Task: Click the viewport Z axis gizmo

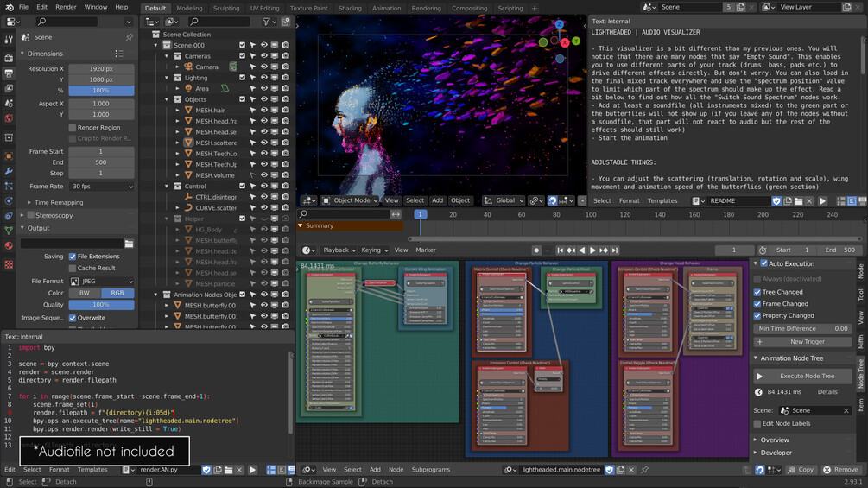Action: (x=559, y=25)
